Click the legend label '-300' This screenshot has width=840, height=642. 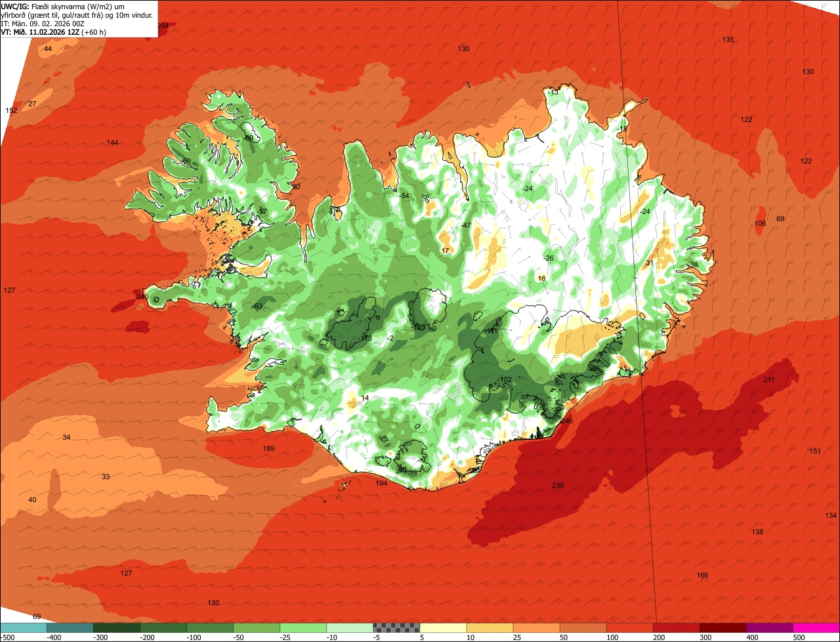[100, 637]
